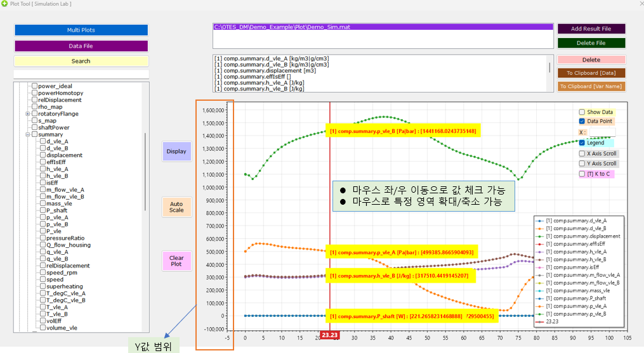Image resolution: width=644 pixels, height=353 pixels.
Task: Expand the rotatoryFlange tree node
Action: pyautogui.click(x=27, y=113)
